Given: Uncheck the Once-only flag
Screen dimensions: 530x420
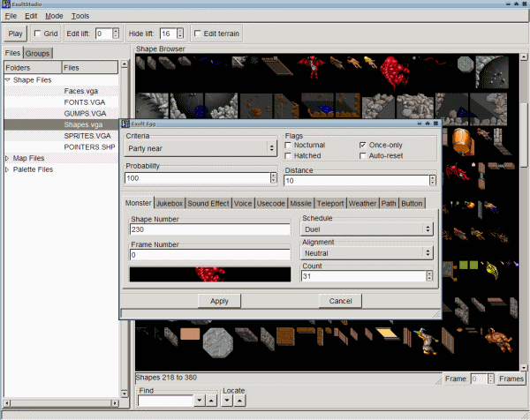Looking at the screenshot, I should [363, 145].
